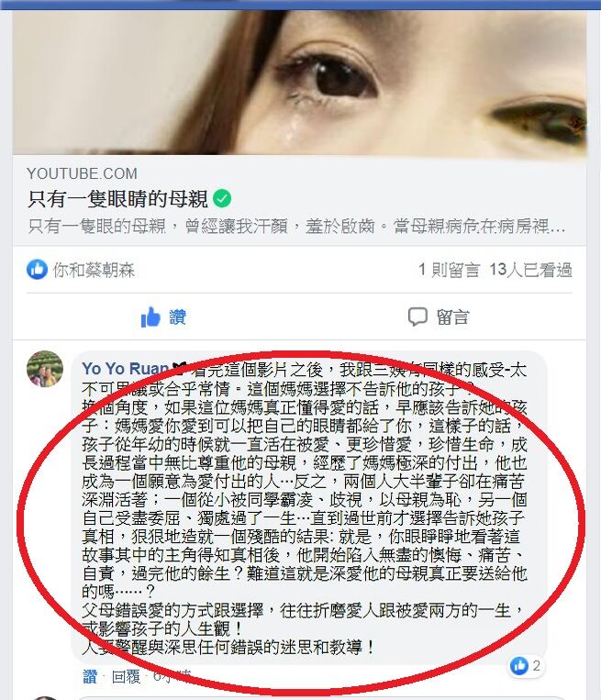Click the 留言 label in action bar

tap(452, 317)
